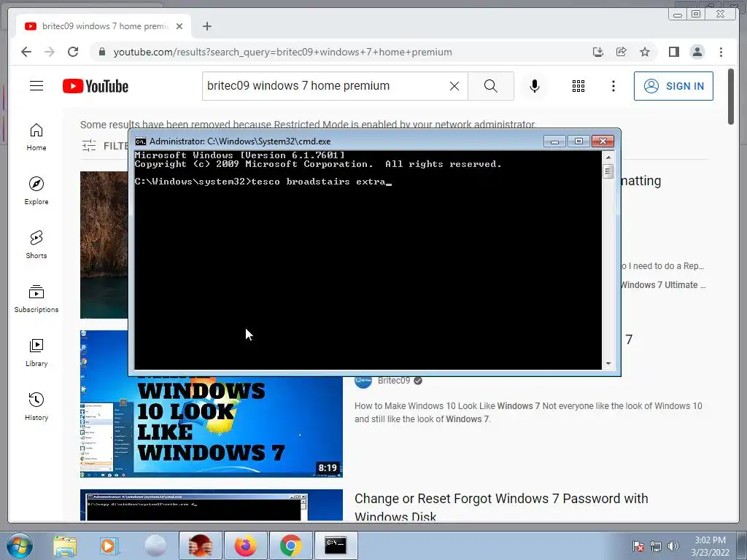Open Chrome side panel icon
The height and width of the screenshot is (560, 747).
pos(673,52)
